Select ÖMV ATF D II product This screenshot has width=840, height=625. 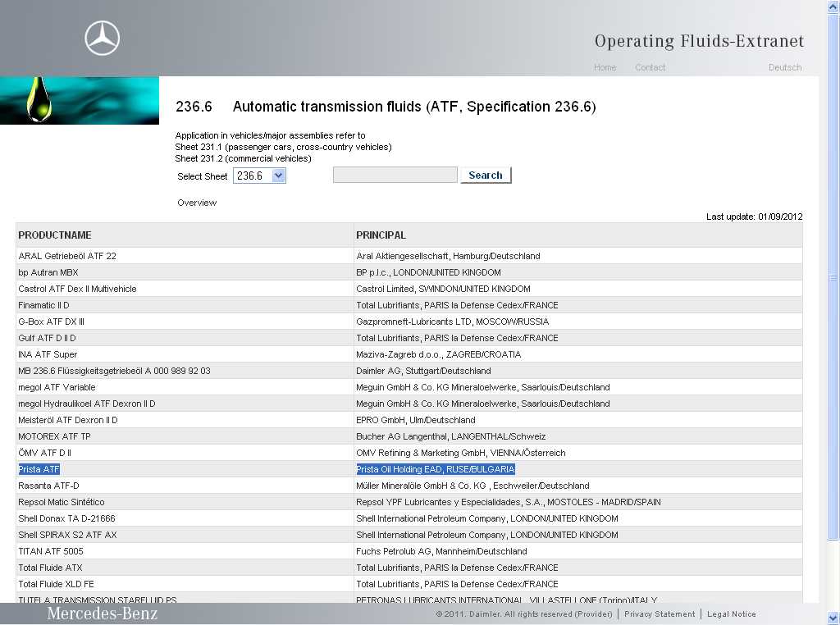click(44, 453)
